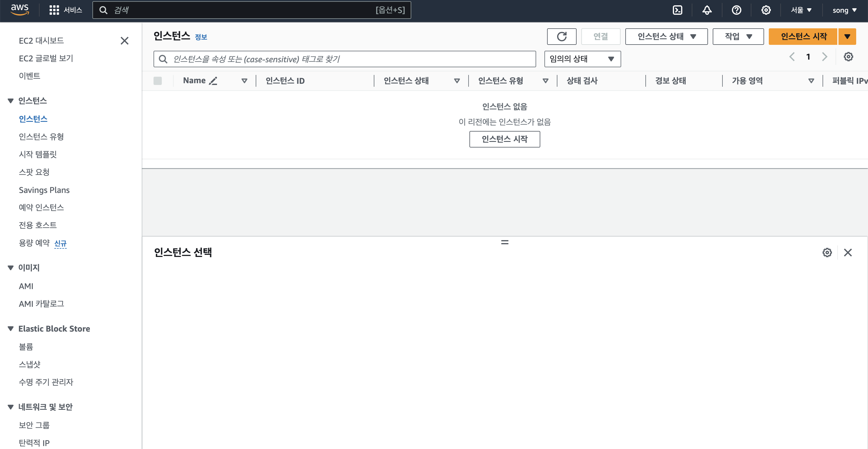Open 보안 그룹 in sidebar
Screen dimensions: 868x449
point(34,425)
